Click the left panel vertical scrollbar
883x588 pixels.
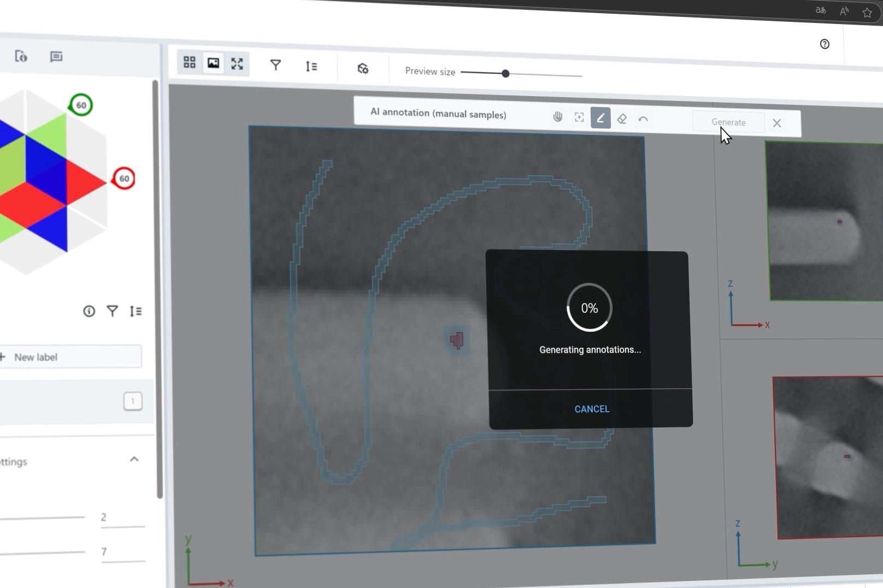pyautogui.click(x=157, y=289)
